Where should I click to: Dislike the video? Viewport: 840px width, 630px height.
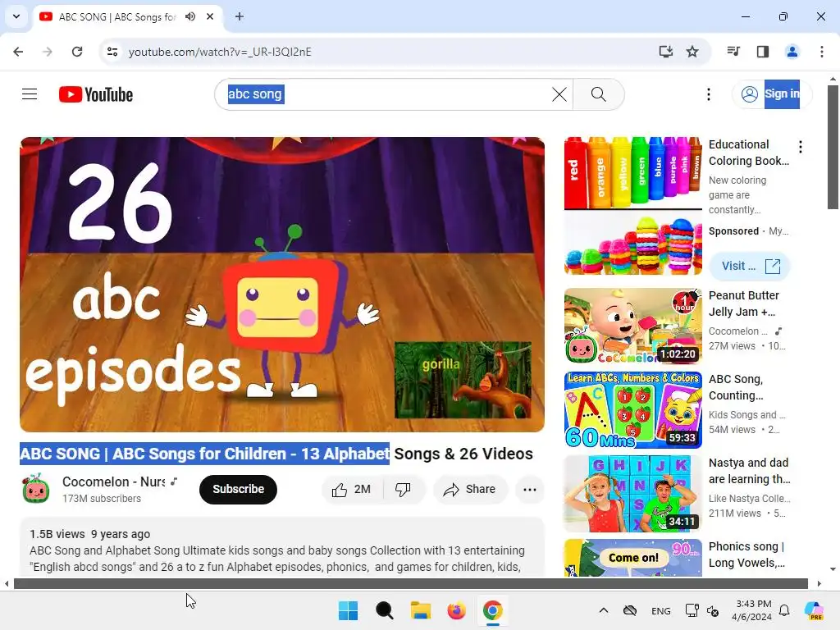pos(403,489)
